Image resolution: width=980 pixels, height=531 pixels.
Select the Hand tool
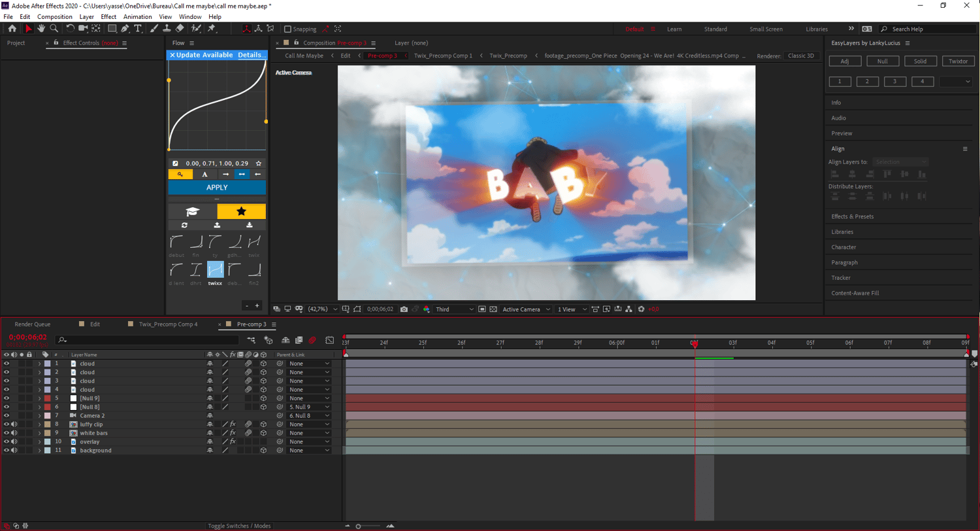point(41,29)
